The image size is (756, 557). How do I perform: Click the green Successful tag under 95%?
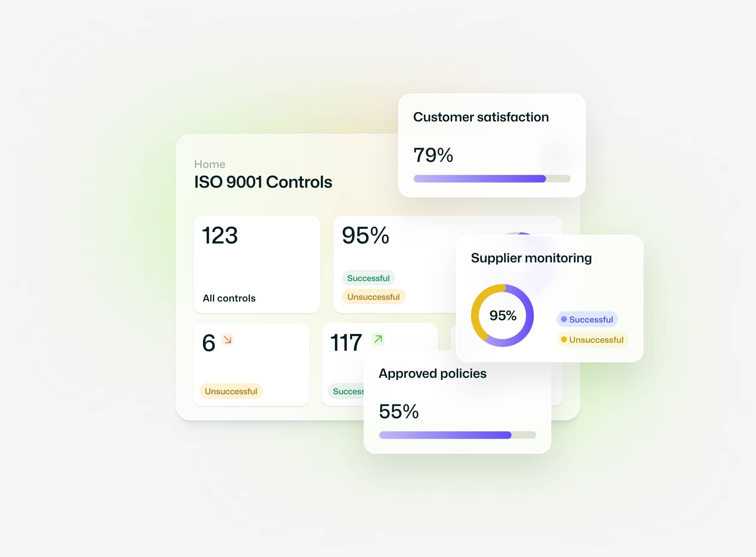(368, 278)
